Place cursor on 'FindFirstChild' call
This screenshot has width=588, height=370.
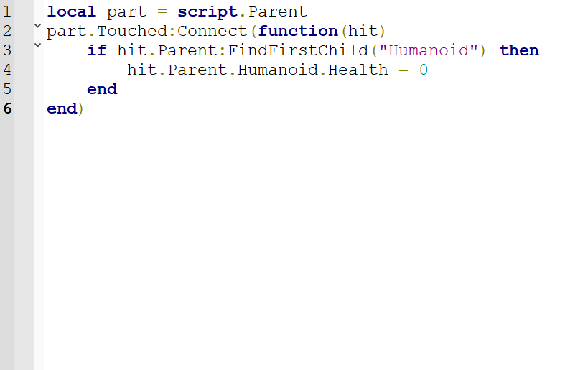pos(298,51)
